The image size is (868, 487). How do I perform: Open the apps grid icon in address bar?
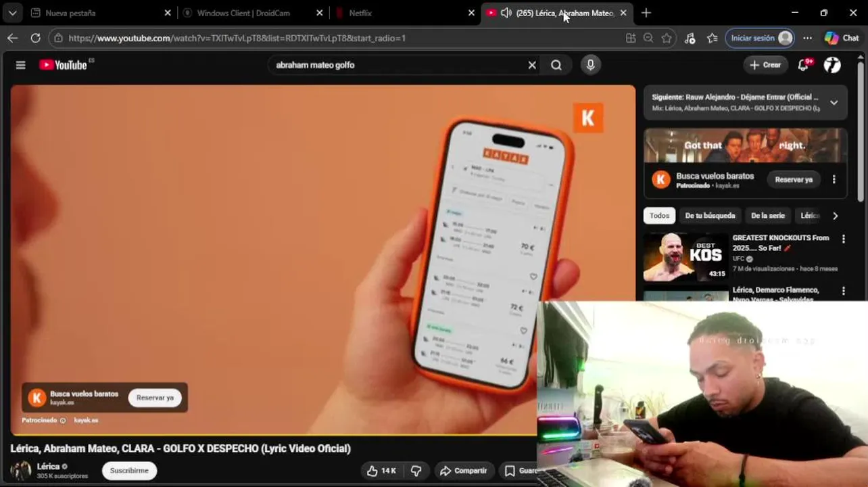(x=631, y=38)
